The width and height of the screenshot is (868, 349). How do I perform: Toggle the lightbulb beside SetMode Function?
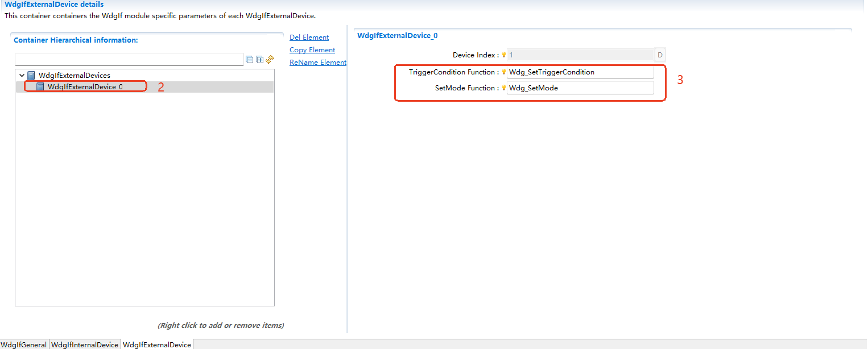(504, 88)
